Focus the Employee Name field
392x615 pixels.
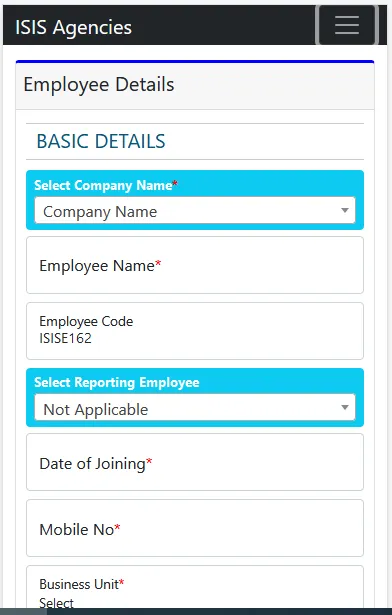click(195, 265)
